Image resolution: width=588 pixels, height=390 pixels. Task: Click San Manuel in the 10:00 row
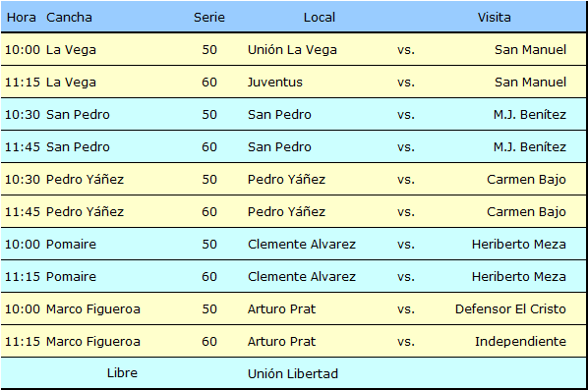[x=530, y=49]
